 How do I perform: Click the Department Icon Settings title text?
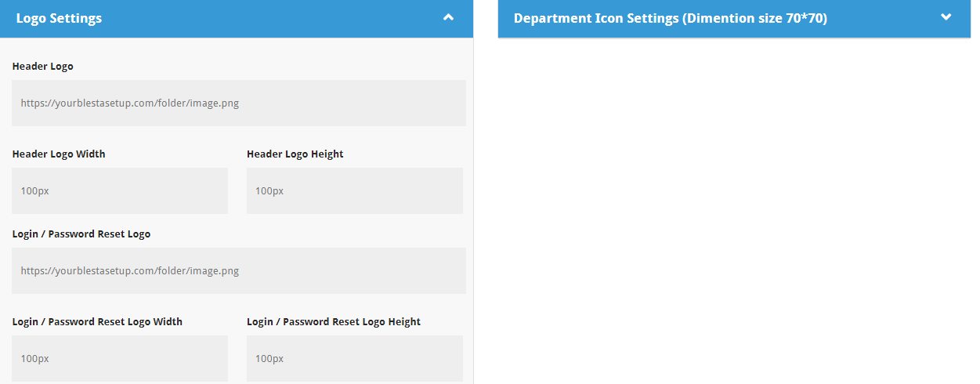670,18
